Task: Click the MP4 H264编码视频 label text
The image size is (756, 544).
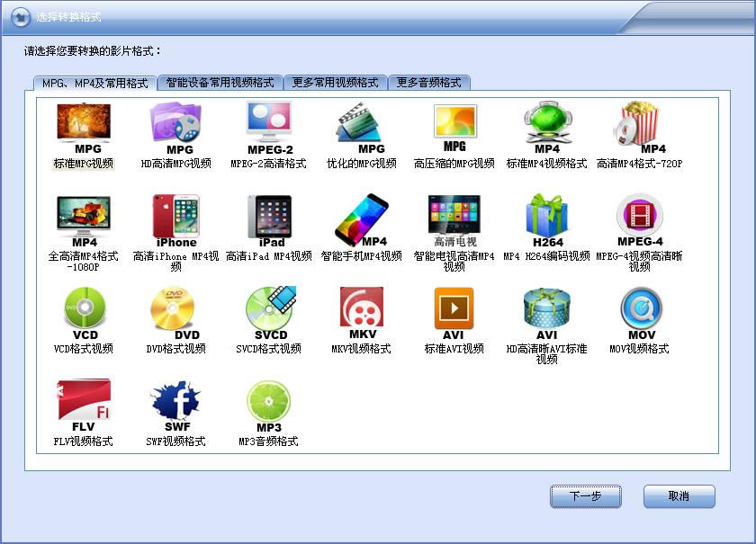Action: point(547,256)
